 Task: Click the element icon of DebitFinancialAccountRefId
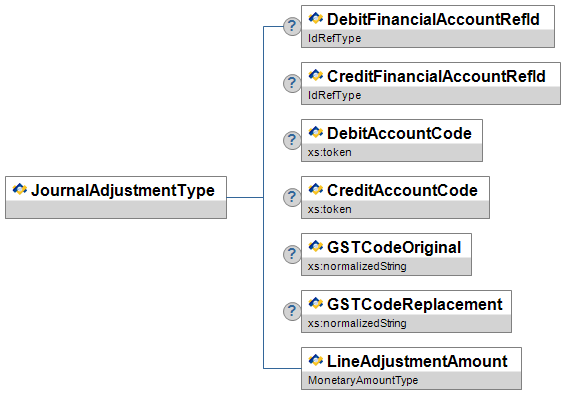pyautogui.click(x=316, y=18)
